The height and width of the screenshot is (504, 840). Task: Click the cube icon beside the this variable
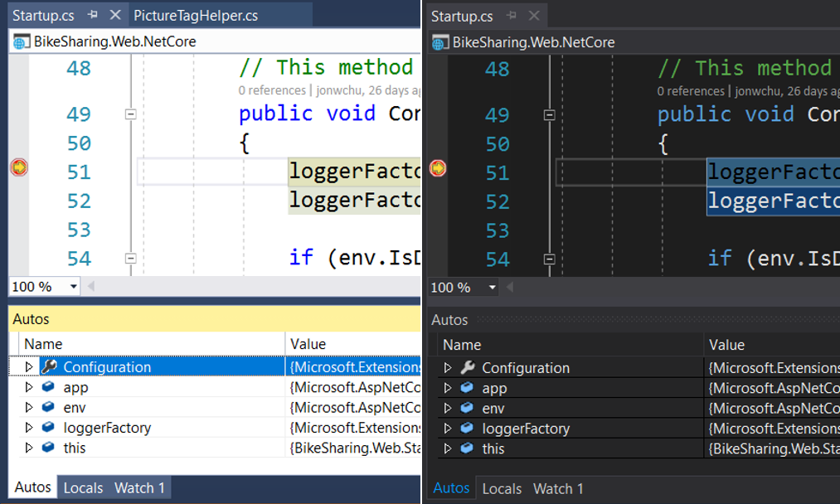point(48,448)
